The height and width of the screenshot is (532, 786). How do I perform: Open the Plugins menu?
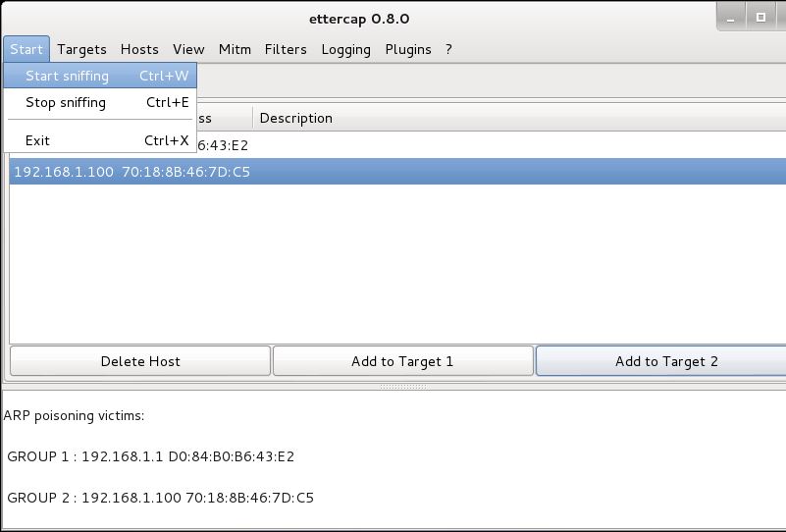408,49
